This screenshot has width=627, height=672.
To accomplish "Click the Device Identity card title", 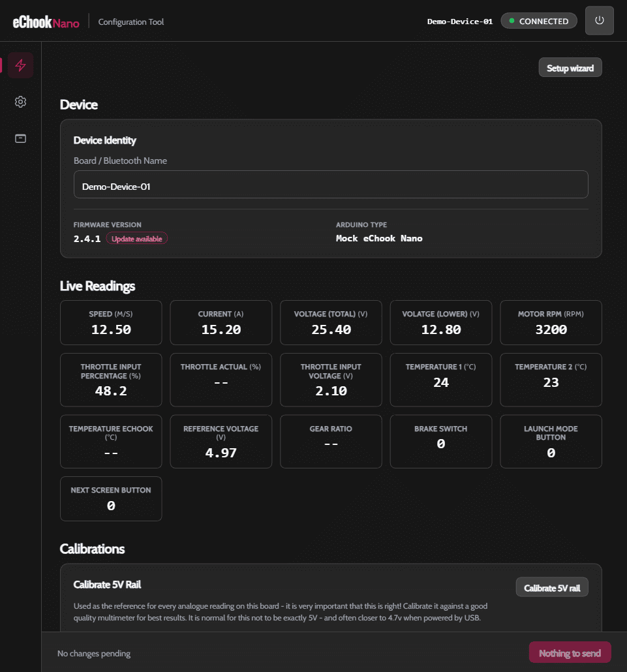I will (104, 140).
